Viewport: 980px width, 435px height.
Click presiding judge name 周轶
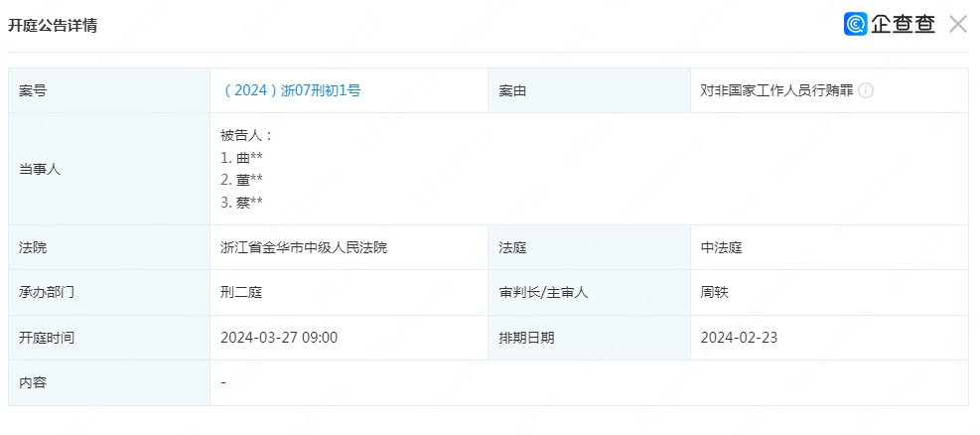pos(715,293)
